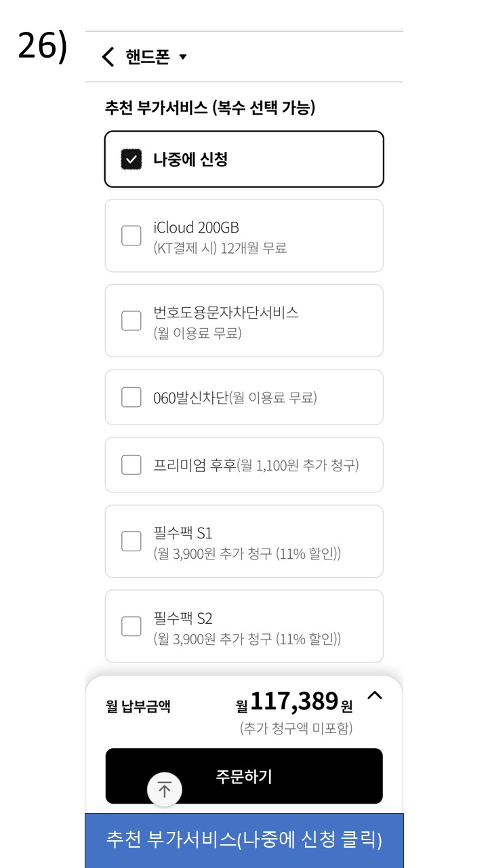Viewport: 488px width, 868px height.
Task: Tick the 060발신차단 checkbox
Action: point(131,397)
